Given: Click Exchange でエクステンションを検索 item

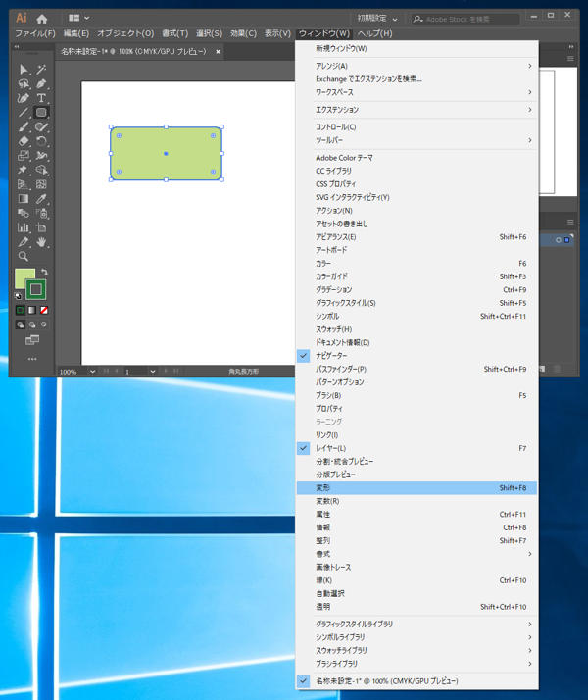Looking at the screenshot, I should click(x=416, y=79).
